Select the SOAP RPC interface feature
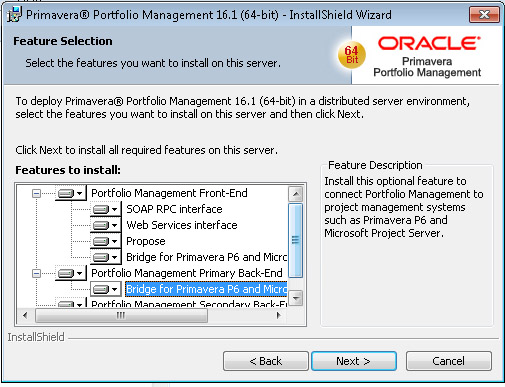Screen dimensions: 505x387 coord(174,209)
